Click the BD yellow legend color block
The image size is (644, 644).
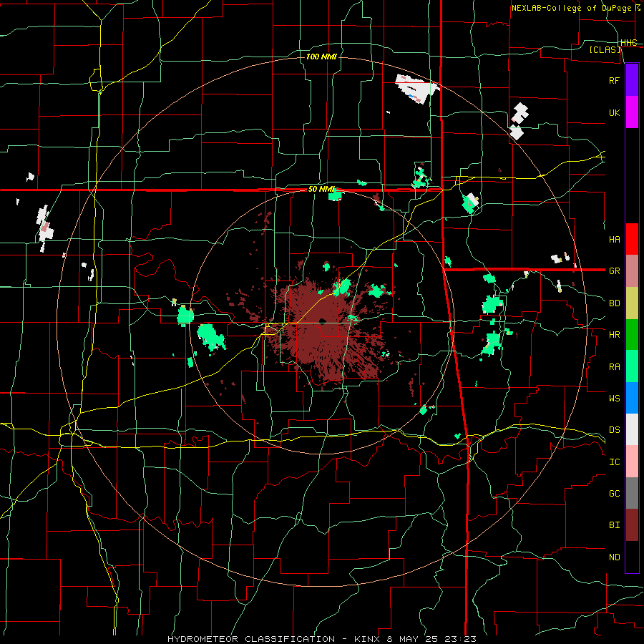click(x=632, y=303)
